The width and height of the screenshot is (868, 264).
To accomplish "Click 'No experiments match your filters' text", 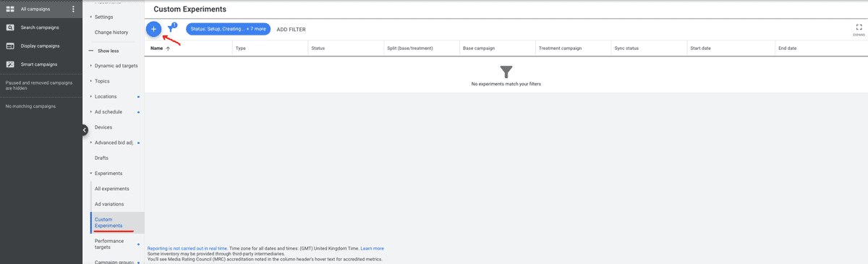I will [x=506, y=84].
